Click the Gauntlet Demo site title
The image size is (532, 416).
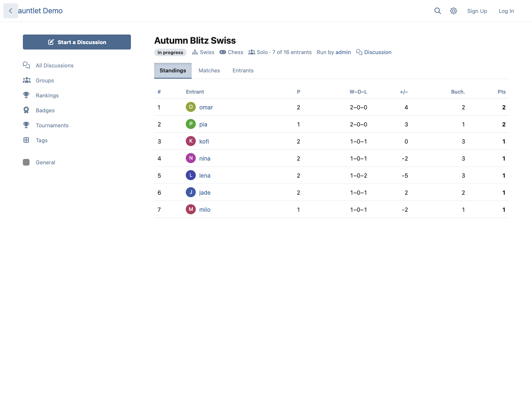click(x=40, y=11)
